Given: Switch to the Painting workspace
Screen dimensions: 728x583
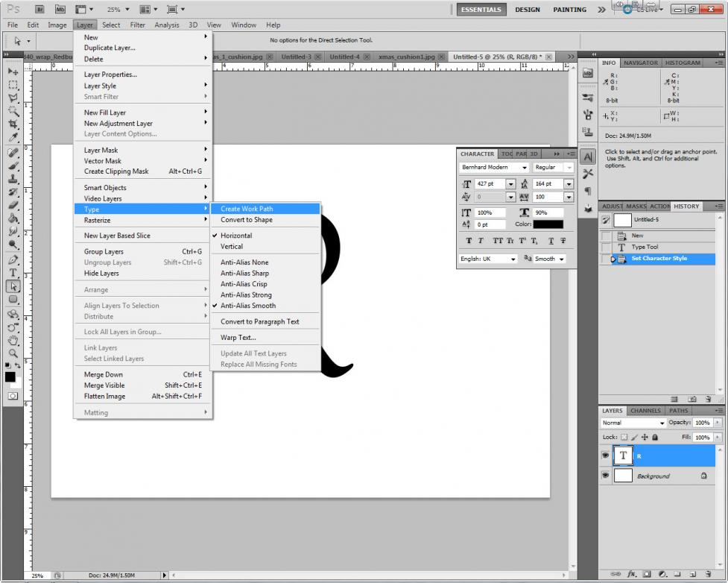Looking at the screenshot, I should [570, 9].
